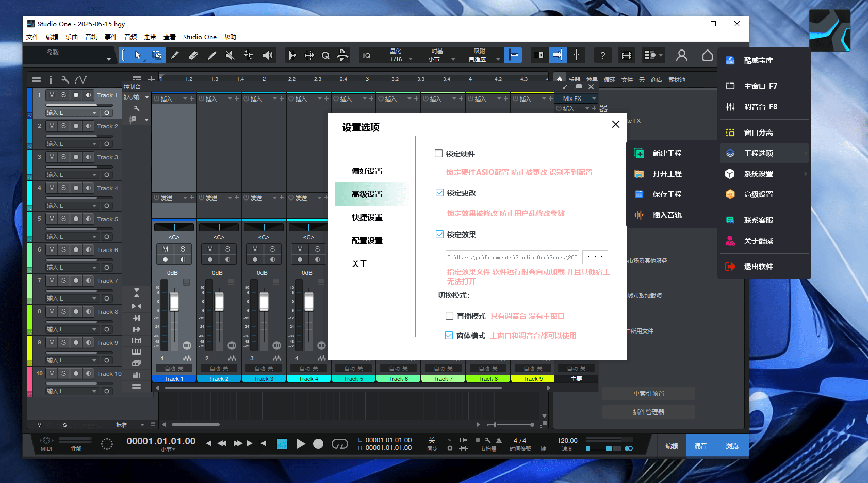Mute Track 1 in track list
Screen dimensions: 868x483
(x=52, y=95)
